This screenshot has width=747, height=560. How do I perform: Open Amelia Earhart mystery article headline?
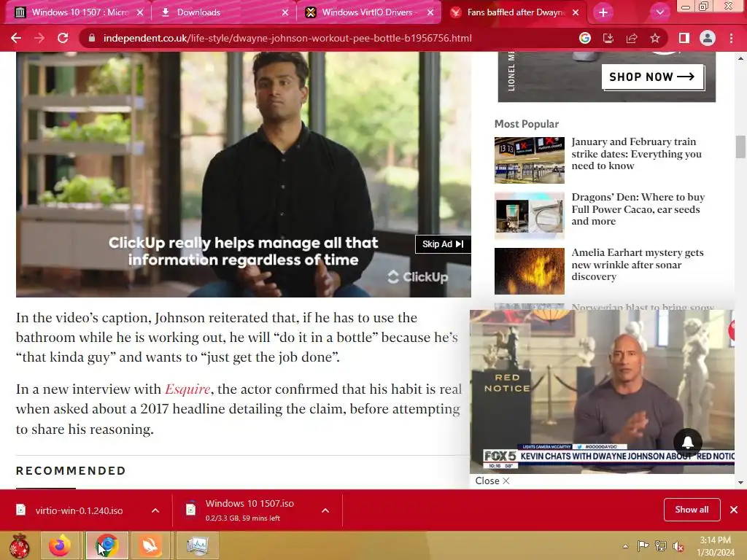pyautogui.click(x=638, y=264)
